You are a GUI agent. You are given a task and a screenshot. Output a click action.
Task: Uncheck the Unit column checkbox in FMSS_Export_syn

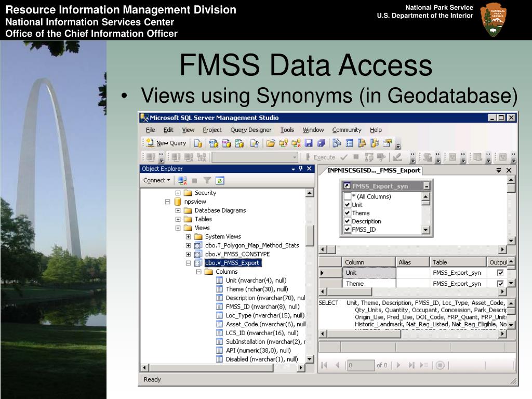pyautogui.click(x=347, y=205)
